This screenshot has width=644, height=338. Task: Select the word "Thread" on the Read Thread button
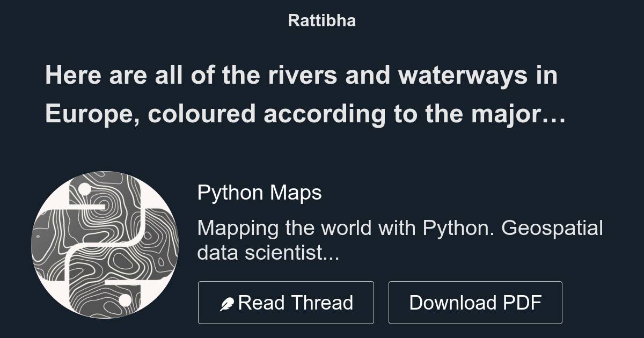[x=324, y=303]
